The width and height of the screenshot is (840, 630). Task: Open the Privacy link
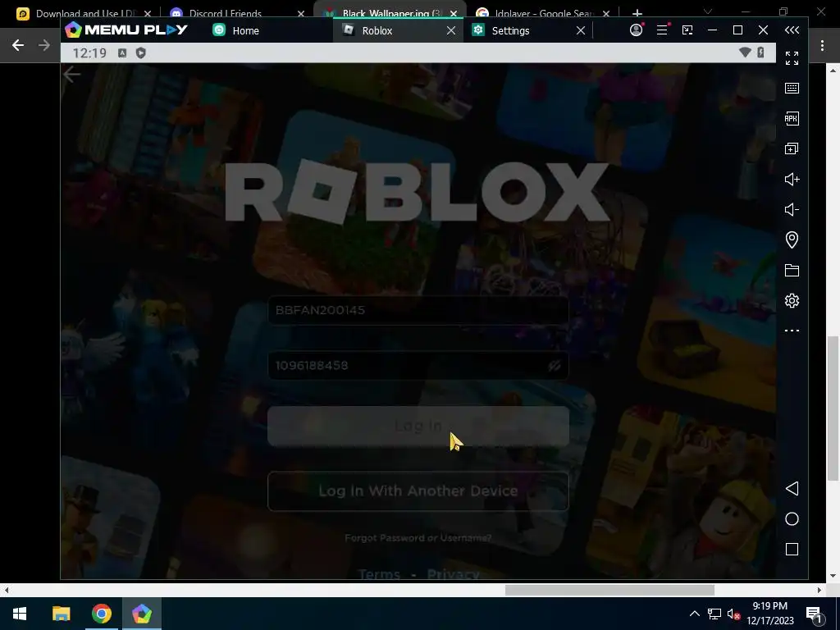point(453,573)
